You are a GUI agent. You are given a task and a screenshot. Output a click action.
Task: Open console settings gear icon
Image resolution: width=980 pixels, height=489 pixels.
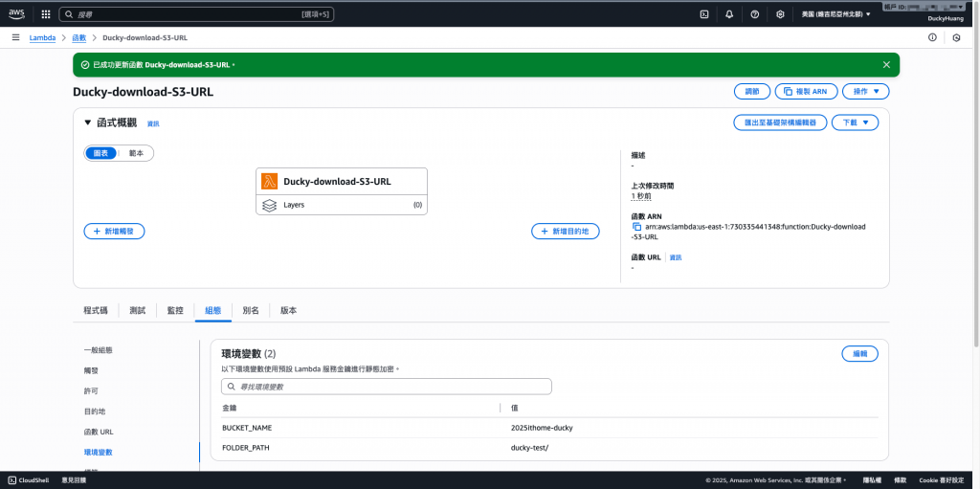780,14
